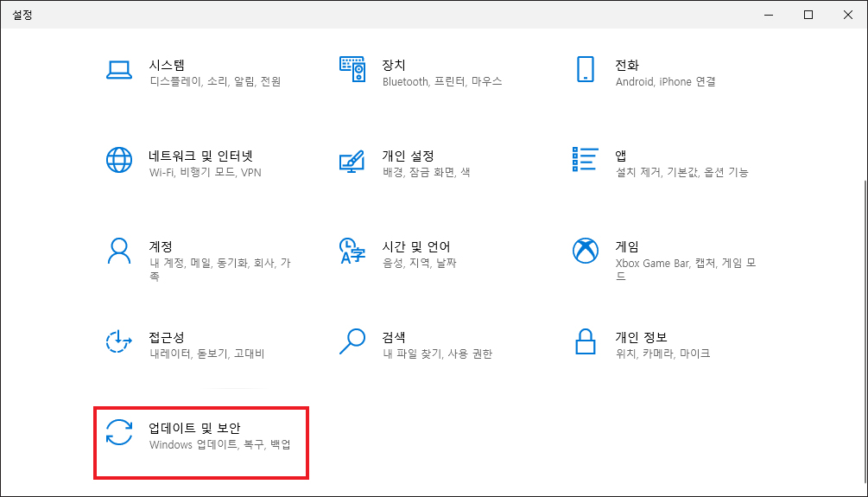Open the 계정 title
The width and height of the screenshot is (868, 497).
click(x=161, y=246)
